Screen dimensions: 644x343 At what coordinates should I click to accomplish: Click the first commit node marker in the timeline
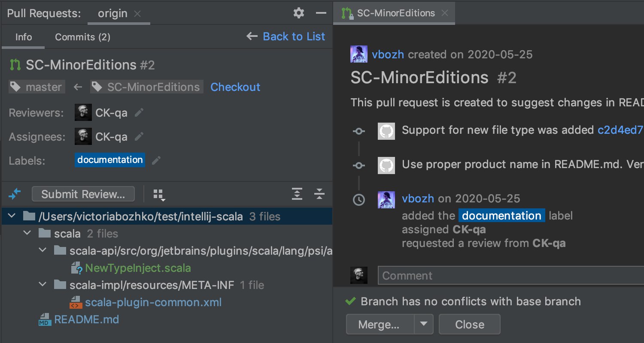359,131
